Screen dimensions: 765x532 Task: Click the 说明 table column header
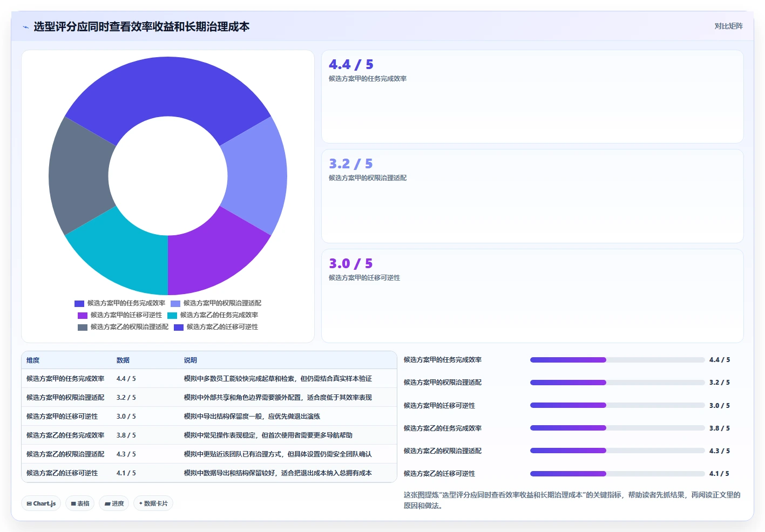pos(191,360)
